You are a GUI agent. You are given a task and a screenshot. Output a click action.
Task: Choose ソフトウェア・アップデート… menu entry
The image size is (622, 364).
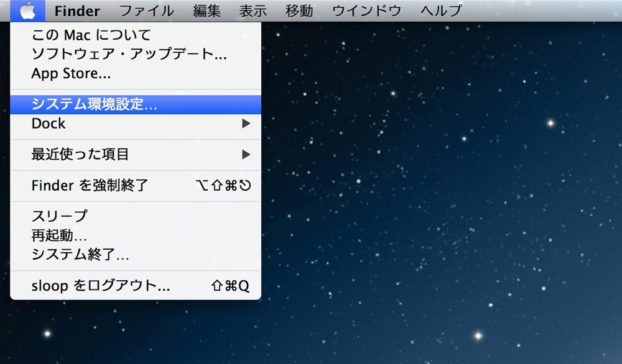pos(135,54)
